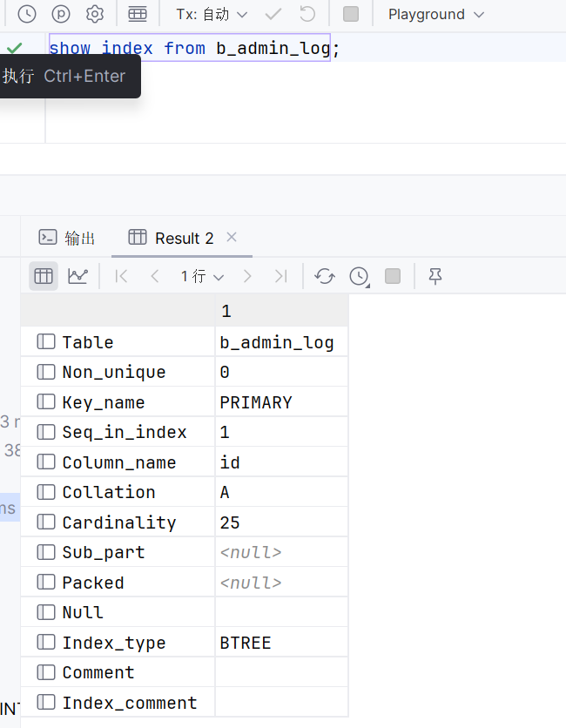Click stop square in results toolbar

(393, 276)
